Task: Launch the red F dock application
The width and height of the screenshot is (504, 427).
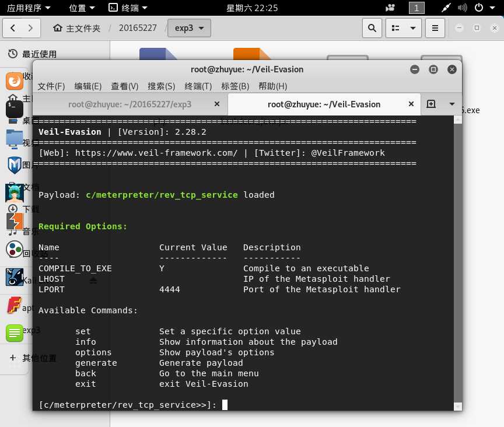Action: click(x=15, y=305)
